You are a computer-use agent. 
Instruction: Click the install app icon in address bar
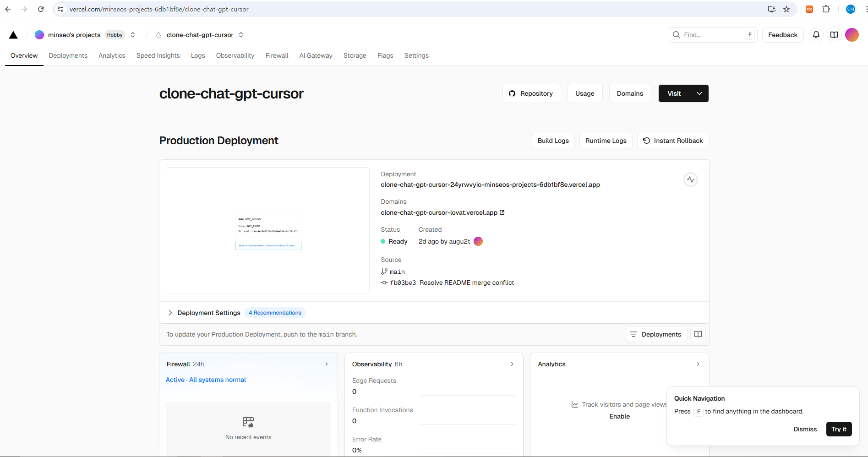[772, 9]
